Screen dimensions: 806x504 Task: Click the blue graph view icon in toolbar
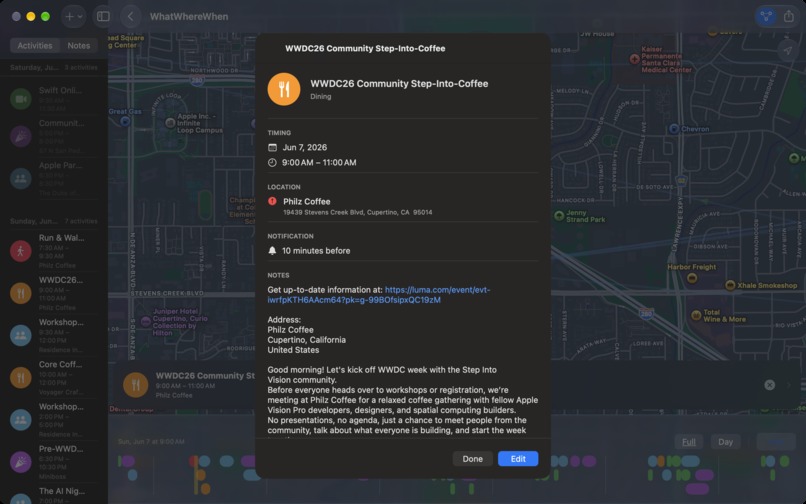coord(766,16)
